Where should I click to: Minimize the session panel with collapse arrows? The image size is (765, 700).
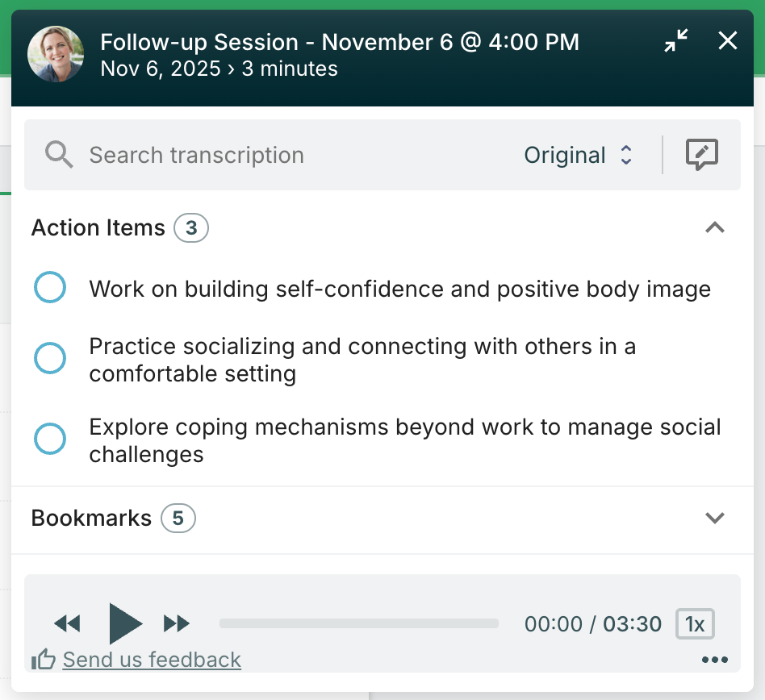[676, 41]
